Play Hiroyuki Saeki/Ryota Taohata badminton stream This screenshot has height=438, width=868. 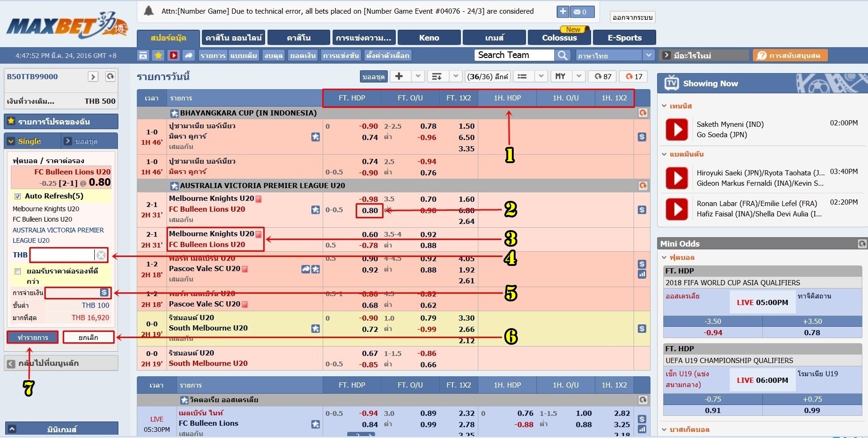[677, 178]
